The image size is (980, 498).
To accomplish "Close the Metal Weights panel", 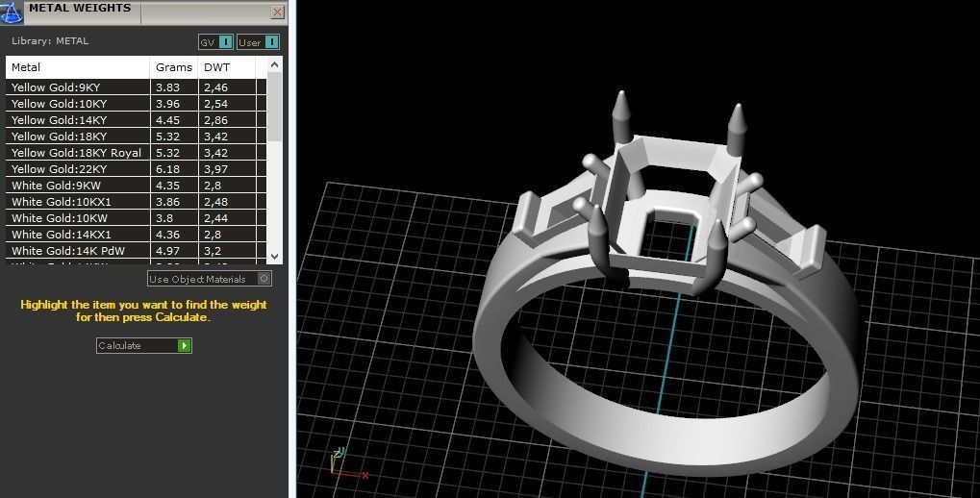I will tap(278, 12).
